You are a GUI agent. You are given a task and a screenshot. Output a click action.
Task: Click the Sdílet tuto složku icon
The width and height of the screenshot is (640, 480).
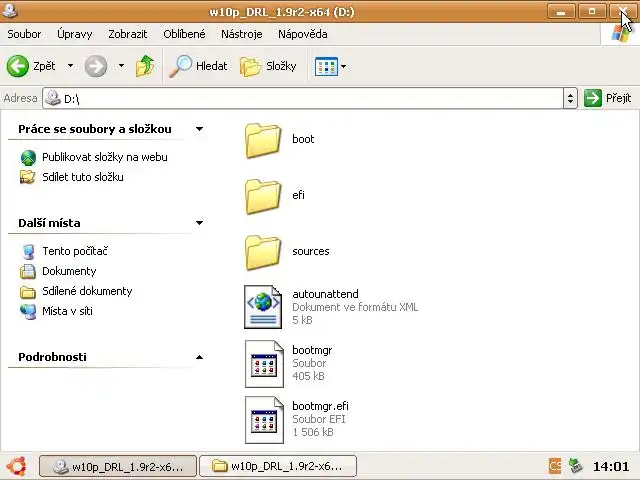coord(27,177)
